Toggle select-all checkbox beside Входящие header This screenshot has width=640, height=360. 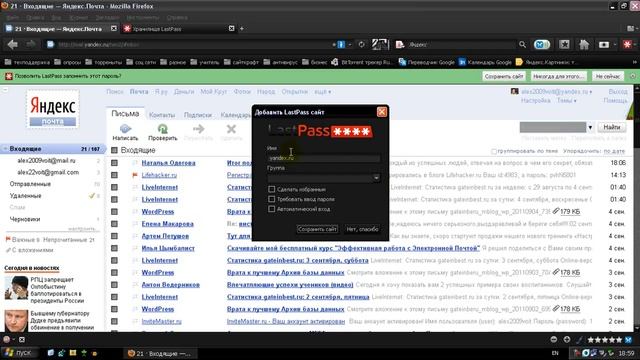(114, 150)
